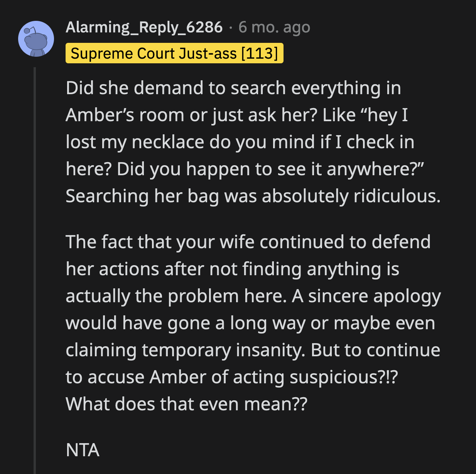Click the "NTA" verdict text
The image size is (476, 474).
83,450
